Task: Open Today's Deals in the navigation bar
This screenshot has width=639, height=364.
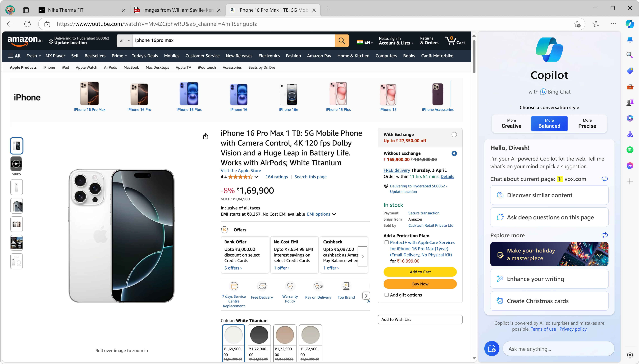Action: (x=145, y=56)
